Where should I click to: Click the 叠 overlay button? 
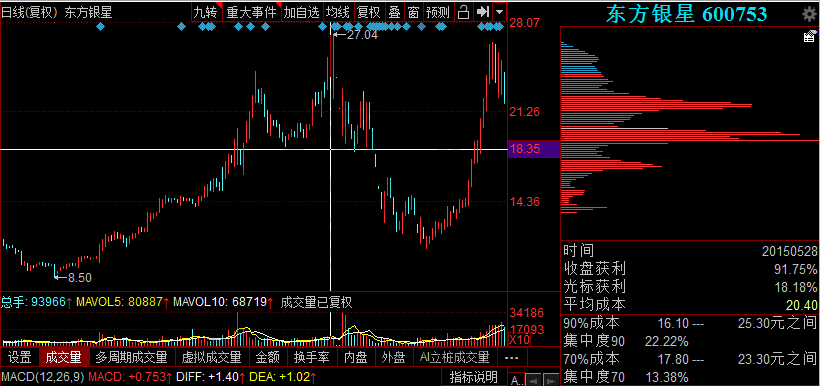(394, 12)
